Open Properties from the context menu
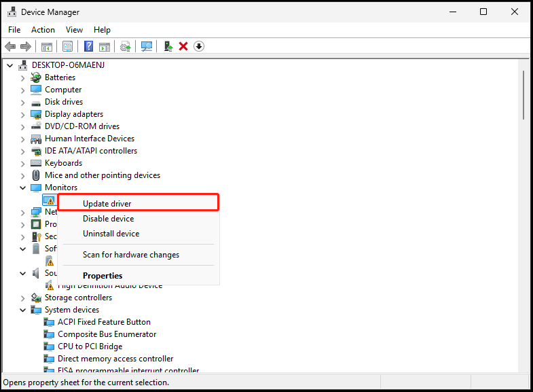 (x=139, y=276)
